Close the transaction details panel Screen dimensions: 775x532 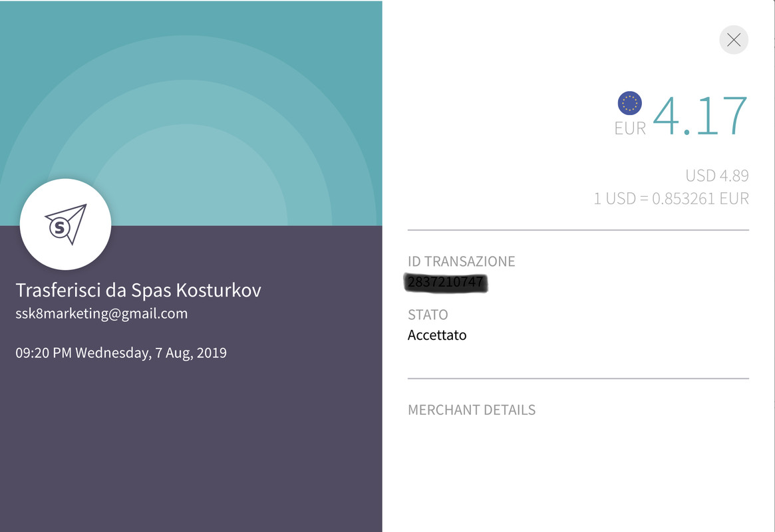point(734,40)
